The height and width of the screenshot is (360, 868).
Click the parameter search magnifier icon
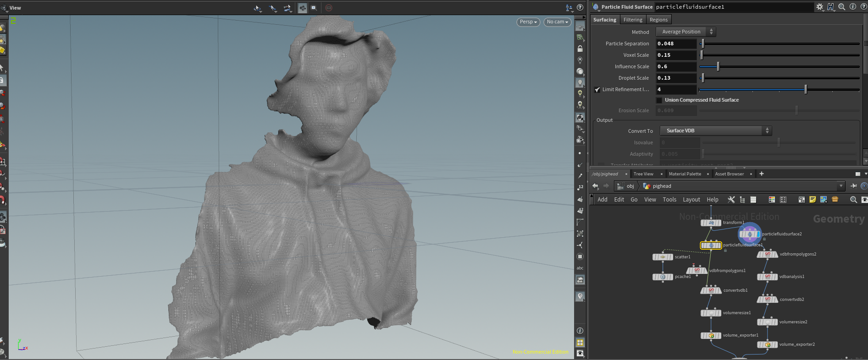pyautogui.click(x=842, y=7)
